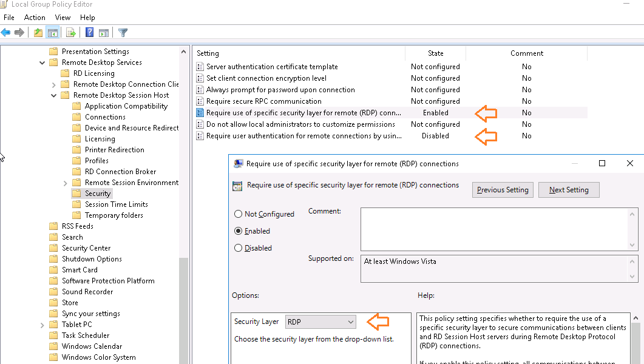
Task: Click the Previous Setting button
Action: click(x=503, y=190)
